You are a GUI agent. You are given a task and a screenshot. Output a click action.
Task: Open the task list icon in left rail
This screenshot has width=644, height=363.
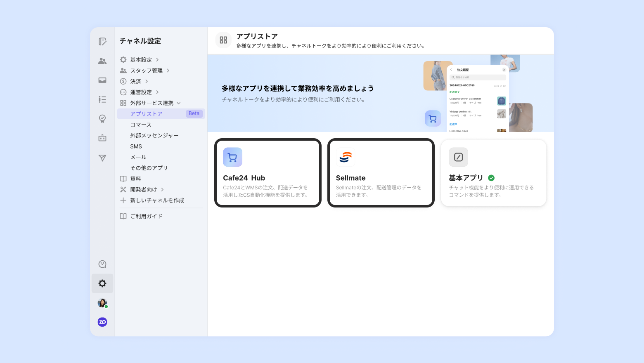pos(102,99)
